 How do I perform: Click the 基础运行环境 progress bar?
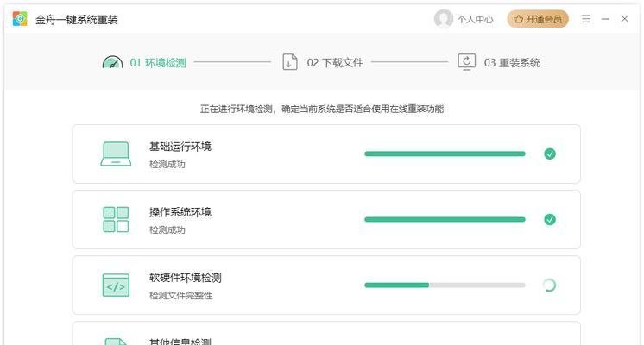(x=445, y=154)
